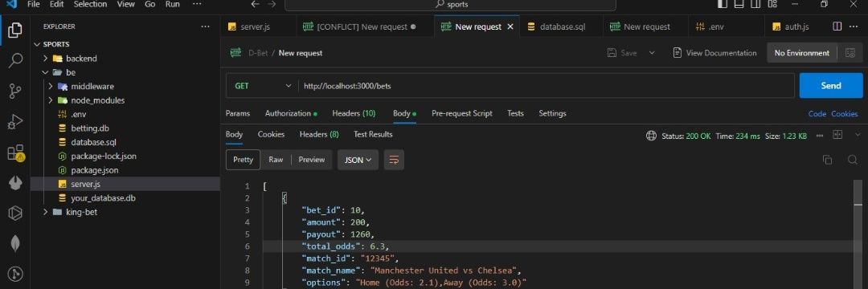
Task: Customize layout icon in title bar
Action: pyautogui.click(x=773, y=5)
